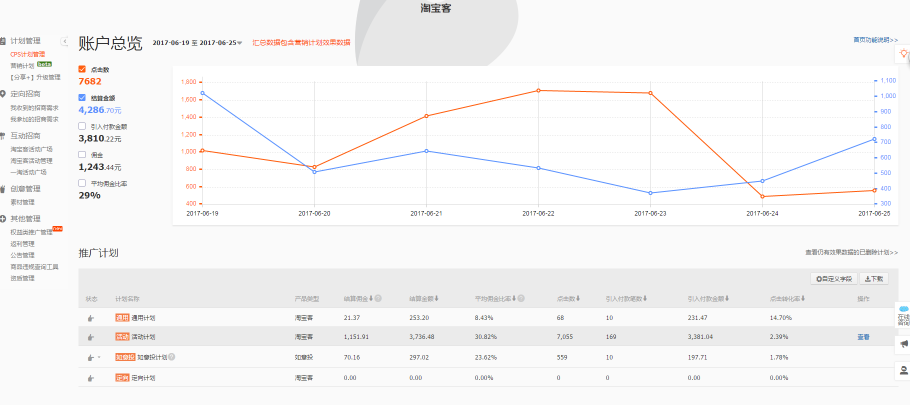This screenshot has height=405, width=910.
Task: Click the lightbulb tips icon at top right
Action: pyautogui.click(x=902, y=54)
